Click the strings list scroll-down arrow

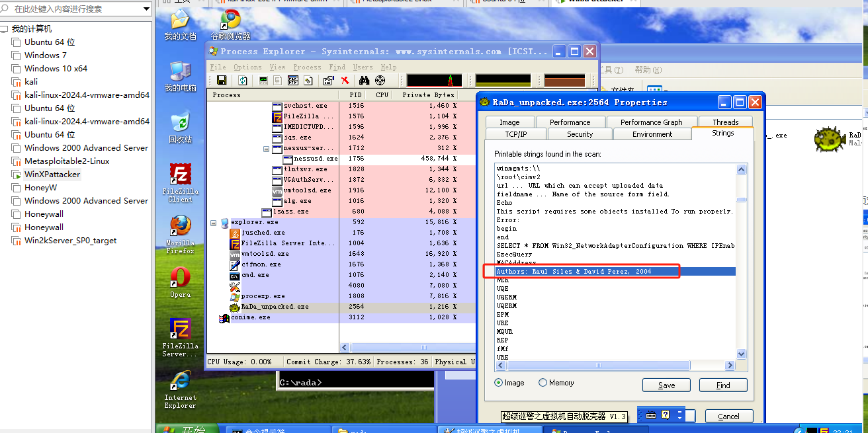[742, 354]
